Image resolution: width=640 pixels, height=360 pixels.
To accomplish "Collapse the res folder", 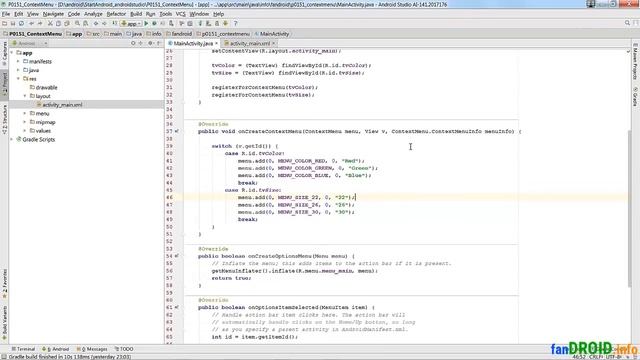I will (x=18, y=79).
